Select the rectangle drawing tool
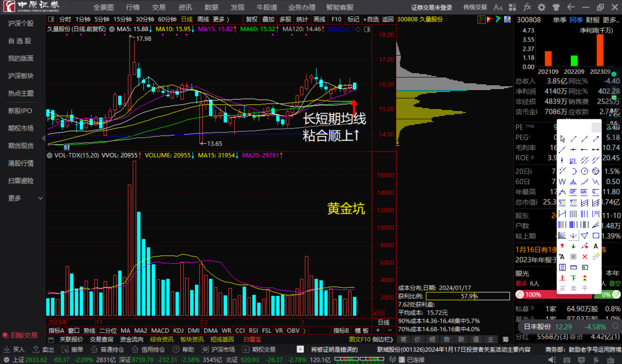The image size is (622, 364). click(x=596, y=235)
